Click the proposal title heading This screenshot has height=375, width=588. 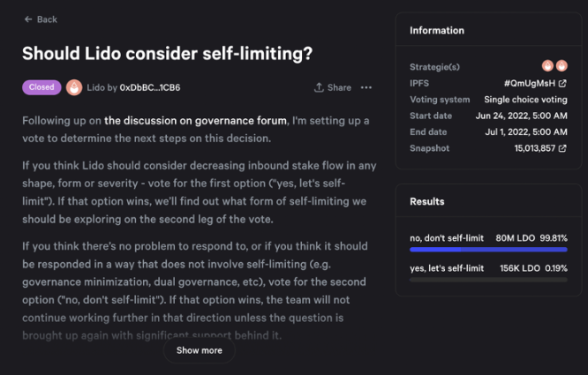coord(167,53)
